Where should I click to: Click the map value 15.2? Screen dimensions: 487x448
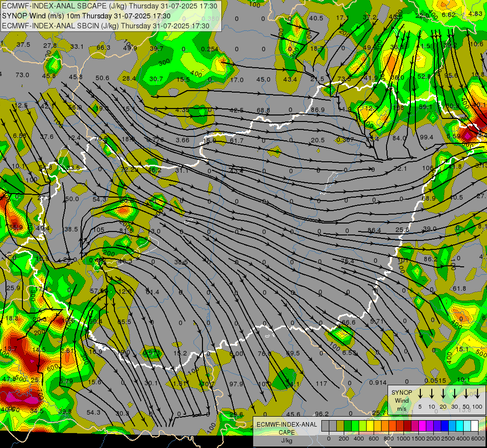(x=180, y=353)
